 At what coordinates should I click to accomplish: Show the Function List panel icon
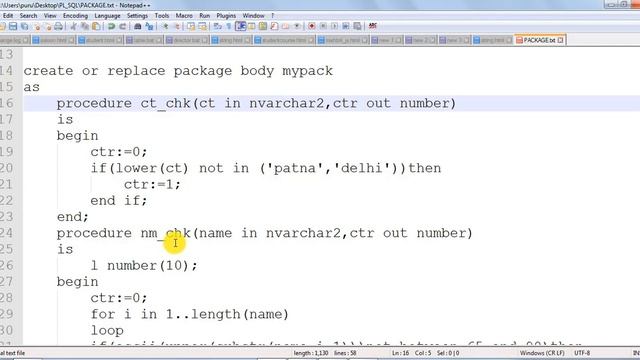(274, 26)
